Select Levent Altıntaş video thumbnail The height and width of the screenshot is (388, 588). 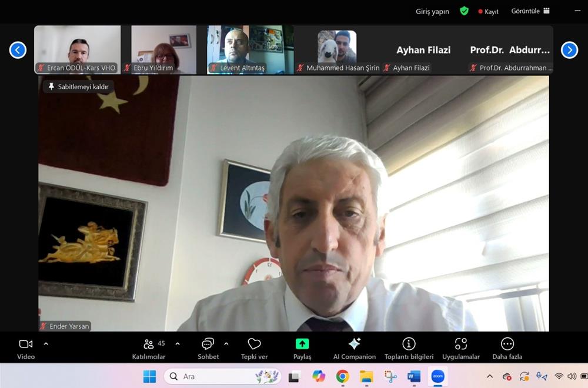pos(237,49)
